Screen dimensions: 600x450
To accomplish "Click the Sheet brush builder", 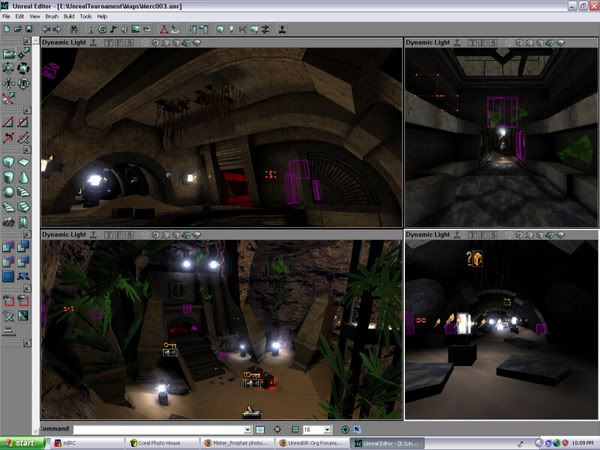I will 23,162.
